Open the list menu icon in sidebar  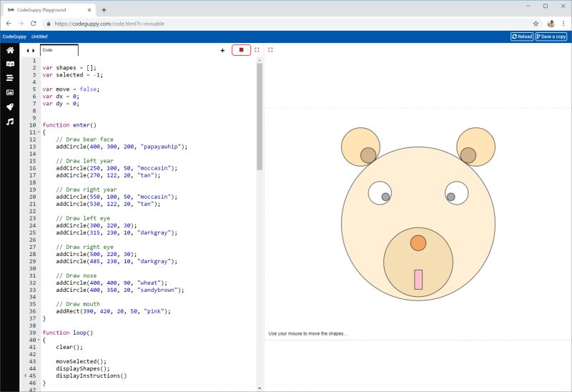click(x=10, y=78)
